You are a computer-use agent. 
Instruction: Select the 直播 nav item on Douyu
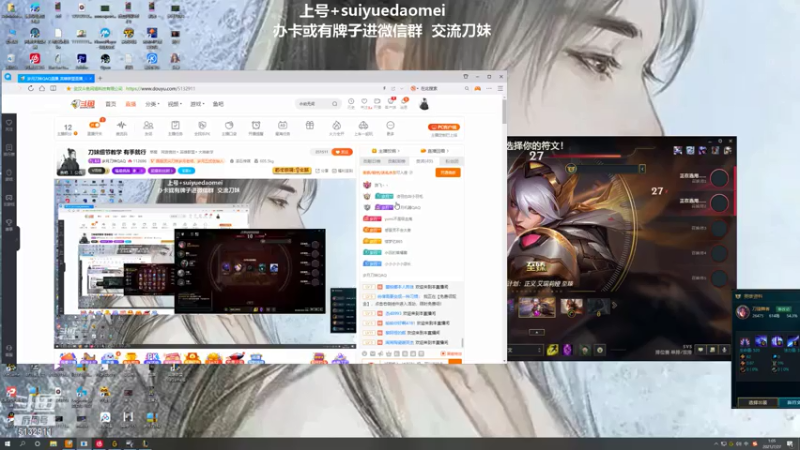[x=131, y=104]
